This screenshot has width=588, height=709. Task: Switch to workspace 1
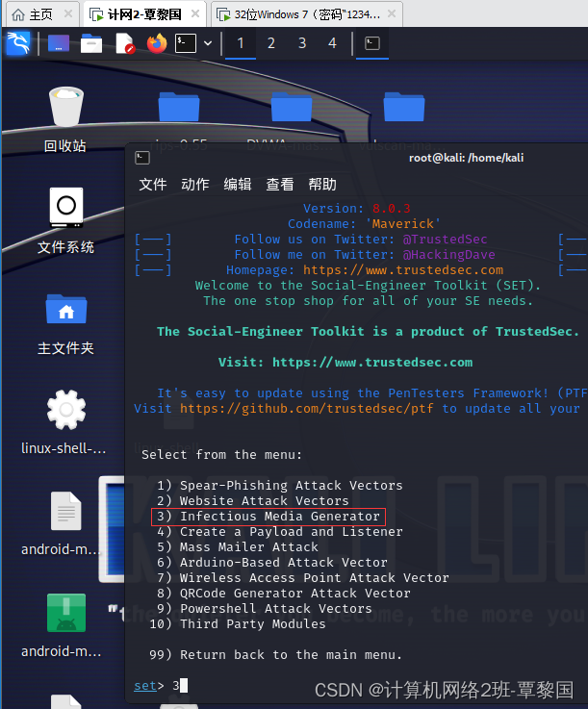(241, 43)
